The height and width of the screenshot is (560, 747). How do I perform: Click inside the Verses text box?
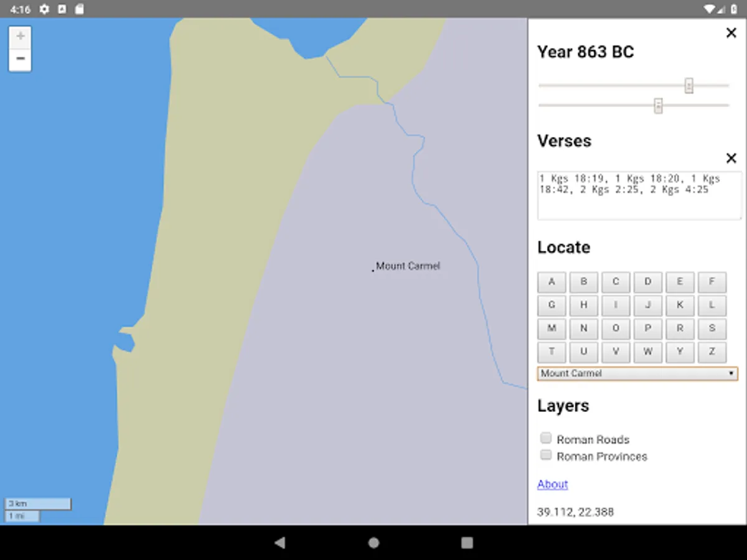pos(639,195)
